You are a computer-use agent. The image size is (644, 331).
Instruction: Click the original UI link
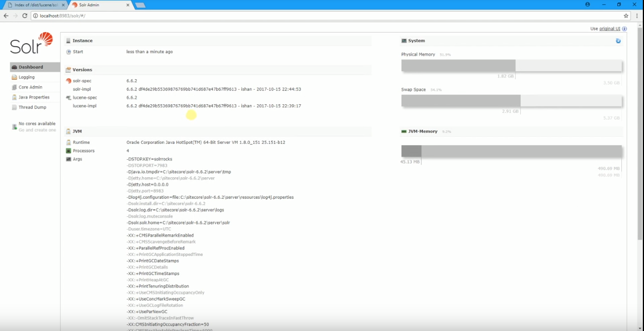coord(610,29)
